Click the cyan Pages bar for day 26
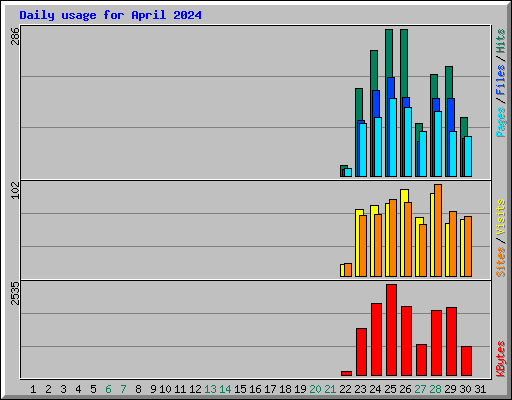The width and height of the screenshot is (512, 400). tap(408, 142)
